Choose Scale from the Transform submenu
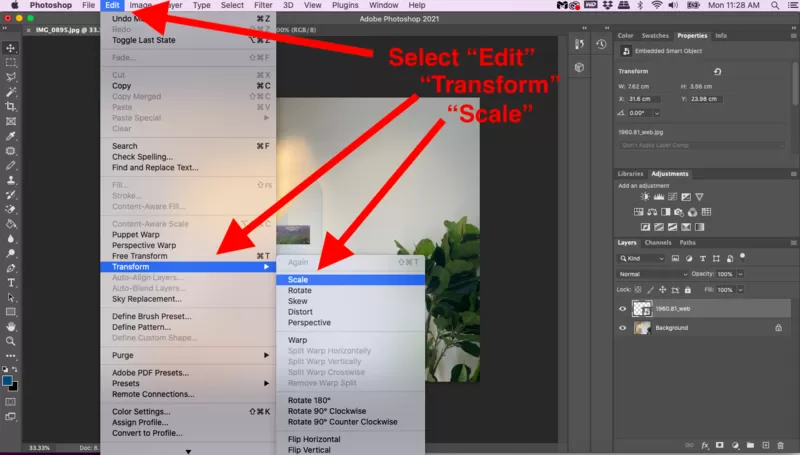The height and width of the screenshot is (455, 800). coord(350,280)
